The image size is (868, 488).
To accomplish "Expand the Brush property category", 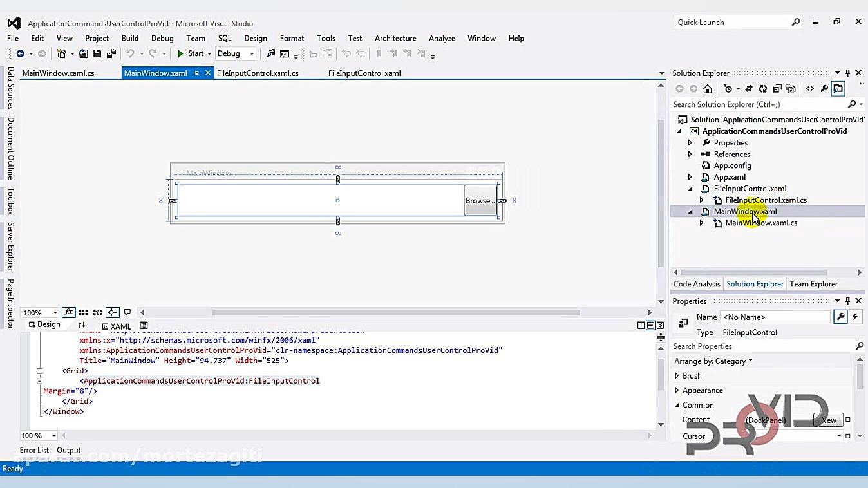I will (x=676, y=376).
